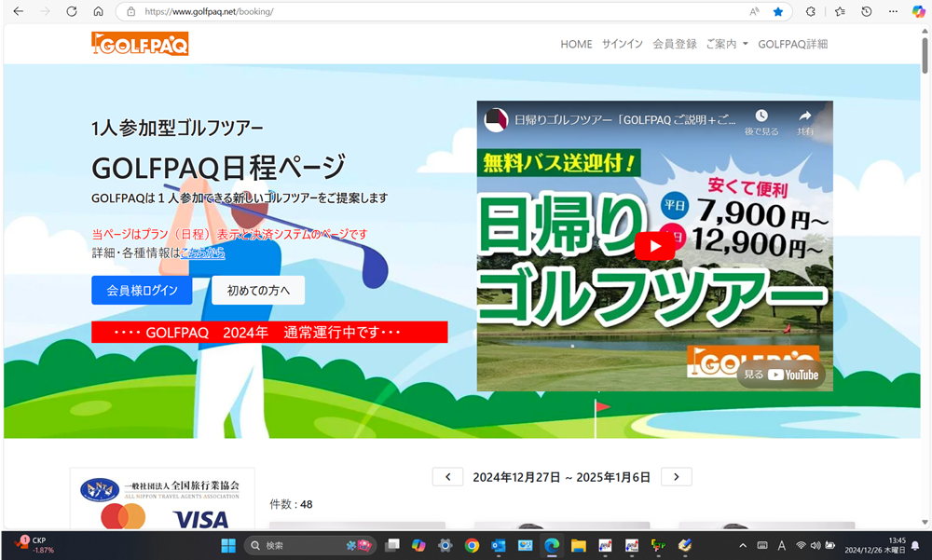Click the 初めての方へ button
The width and height of the screenshot is (932, 560).
pyautogui.click(x=258, y=290)
